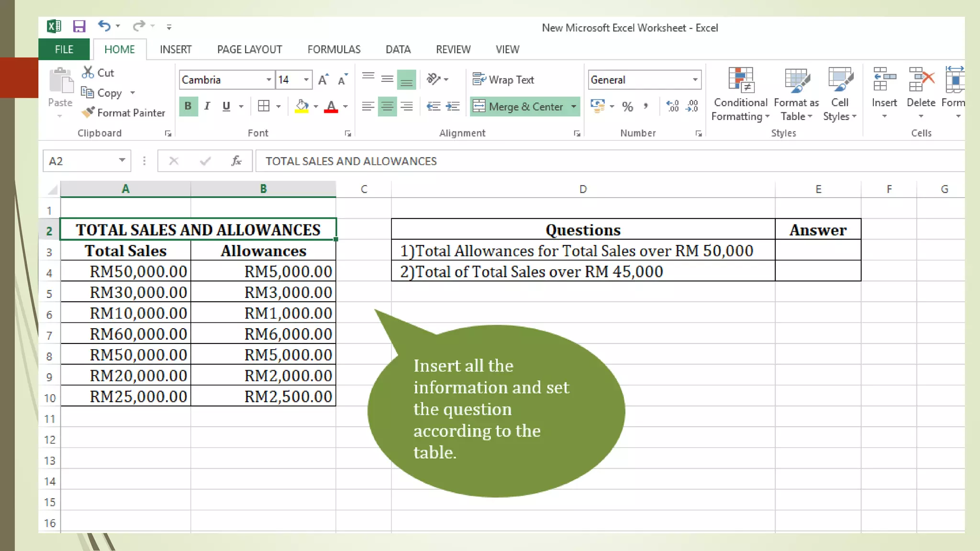Switch to the REVIEW tab

[453, 49]
